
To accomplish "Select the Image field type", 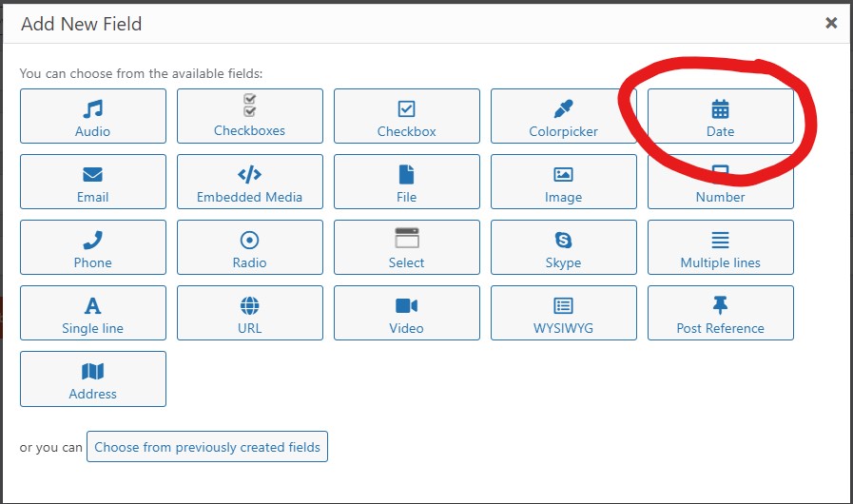I will tap(563, 183).
